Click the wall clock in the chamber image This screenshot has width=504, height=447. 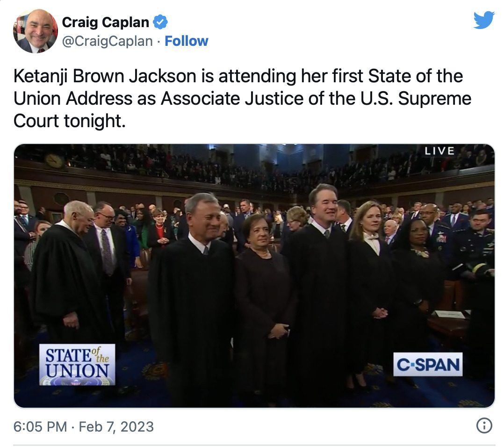55,160
